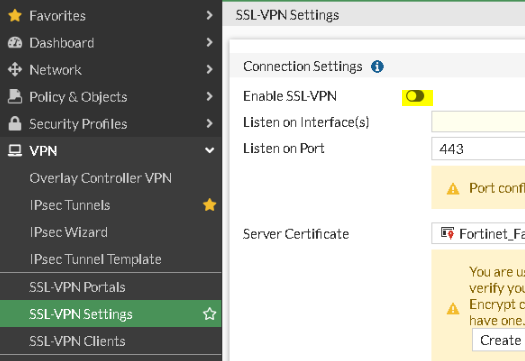Viewport: 525px width, 361px height.
Task: Click the Create button
Action: click(x=499, y=340)
